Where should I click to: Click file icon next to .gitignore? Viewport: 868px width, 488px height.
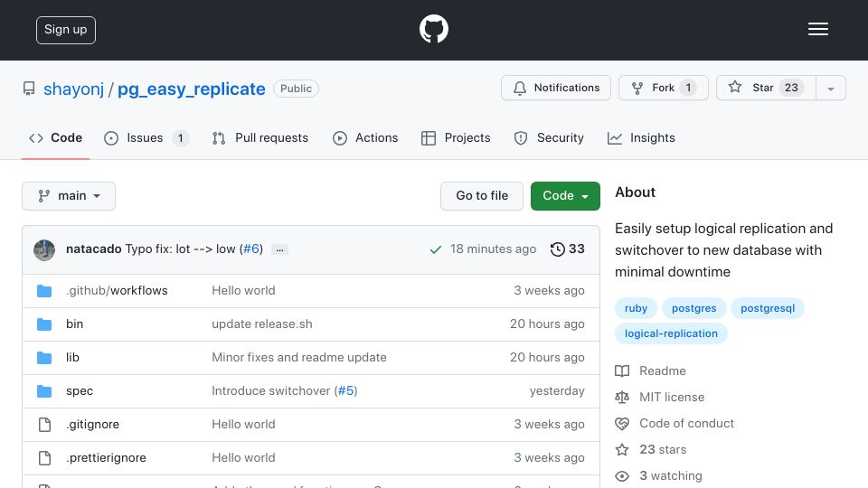click(44, 425)
